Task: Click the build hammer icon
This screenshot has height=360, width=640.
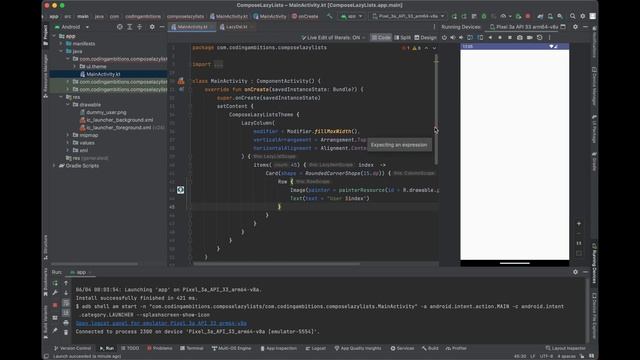Action: click(x=329, y=16)
